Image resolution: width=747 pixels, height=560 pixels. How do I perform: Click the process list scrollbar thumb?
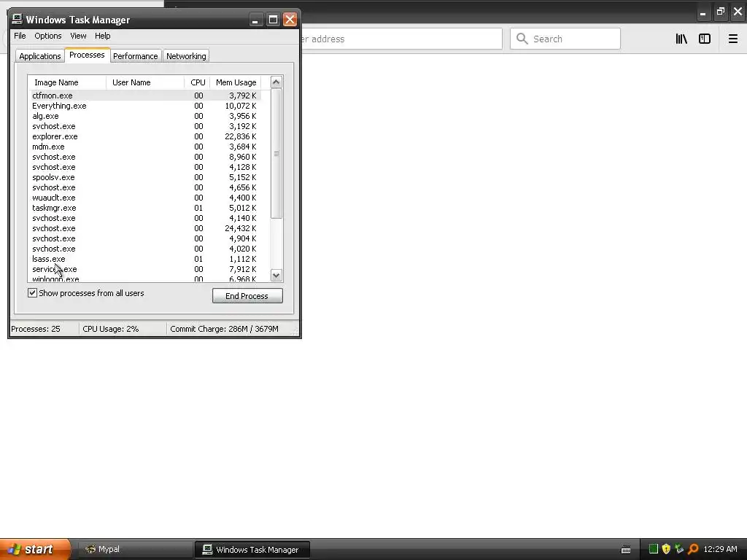point(276,153)
